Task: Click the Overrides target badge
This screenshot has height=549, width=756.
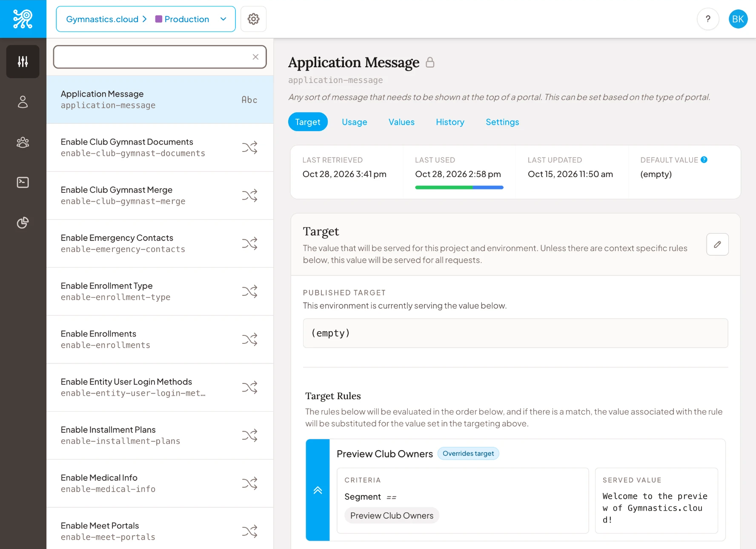Action: pyautogui.click(x=468, y=454)
